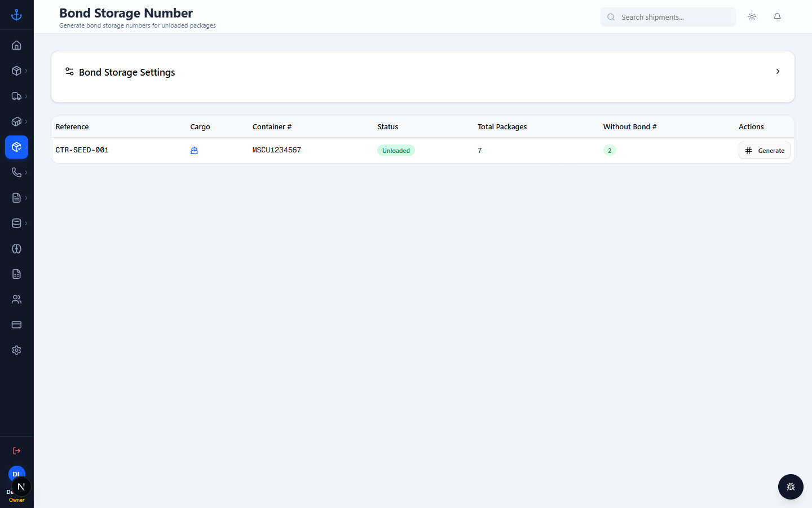
Task: Click the bug debug floating button
Action: click(791, 487)
